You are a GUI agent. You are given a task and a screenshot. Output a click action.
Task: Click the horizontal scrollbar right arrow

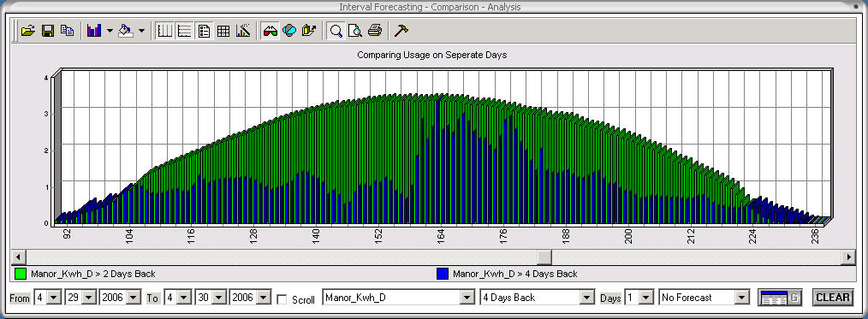(848, 257)
